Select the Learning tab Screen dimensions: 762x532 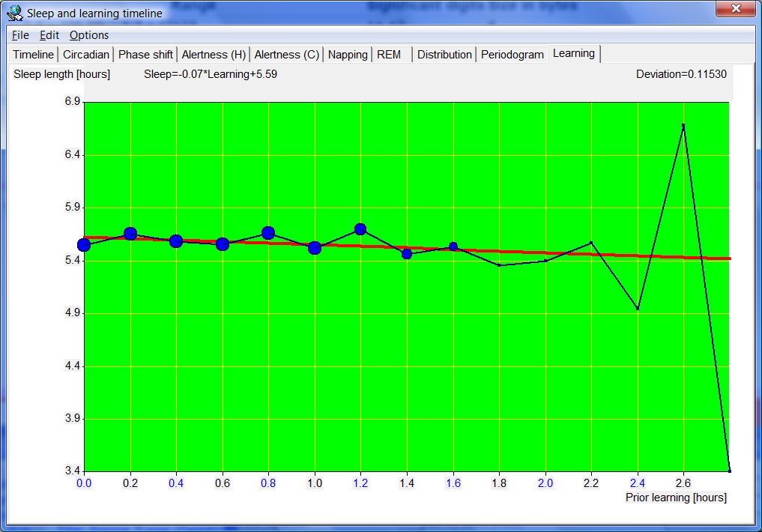574,53
